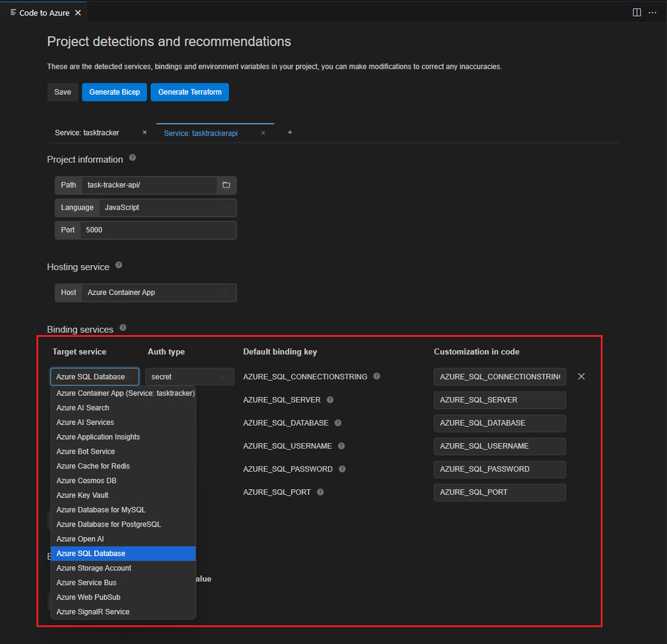667x644 pixels.
Task: Show help for AZURE_SQL_PASSWORD key
Action: (342, 469)
